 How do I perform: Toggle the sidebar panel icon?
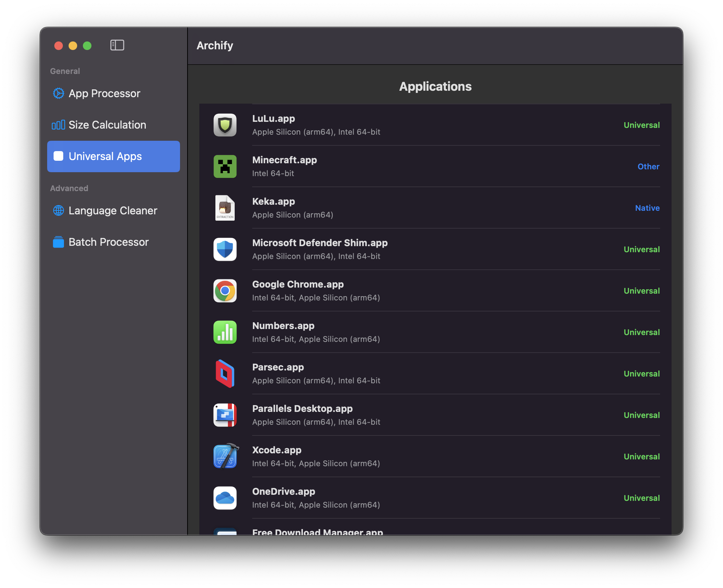pyautogui.click(x=117, y=45)
